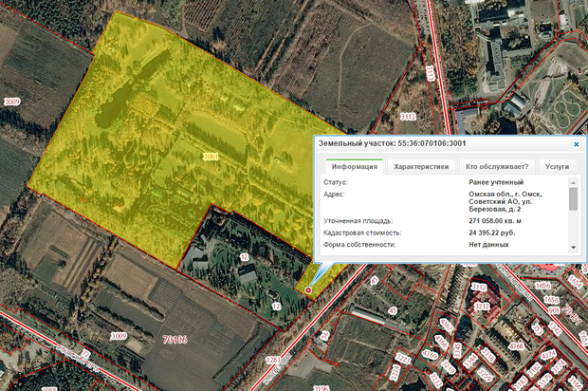Click the status value Ранее учтенный
This screenshot has width=588, height=391.
tap(500, 180)
